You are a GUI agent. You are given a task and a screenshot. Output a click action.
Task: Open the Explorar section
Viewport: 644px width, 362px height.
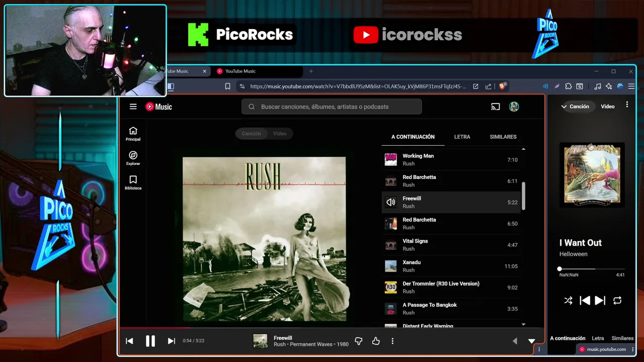(x=133, y=158)
